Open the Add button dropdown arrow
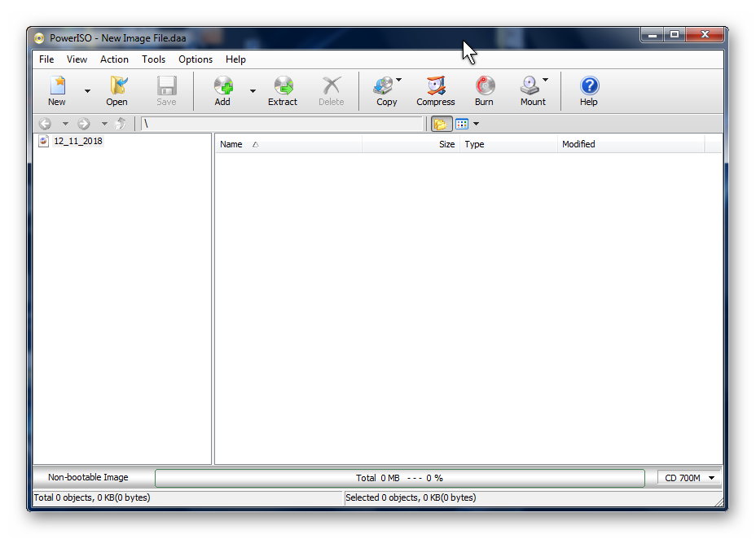Screen dimensions: 756x539 click(x=253, y=91)
